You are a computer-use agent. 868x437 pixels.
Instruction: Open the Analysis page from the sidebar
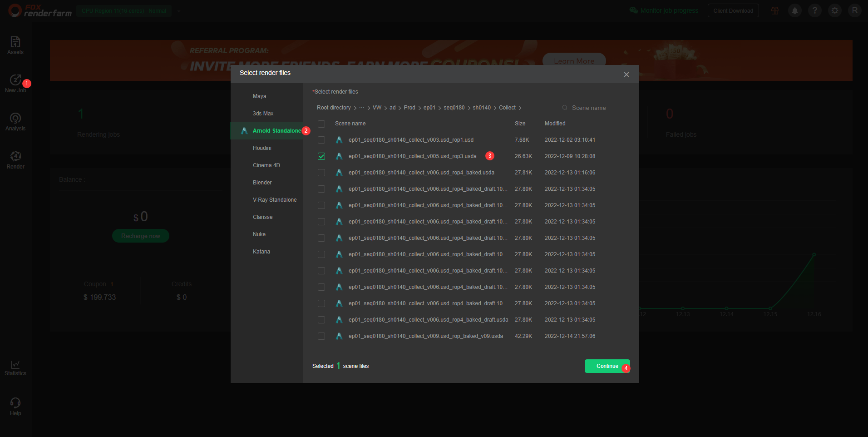coord(15,122)
